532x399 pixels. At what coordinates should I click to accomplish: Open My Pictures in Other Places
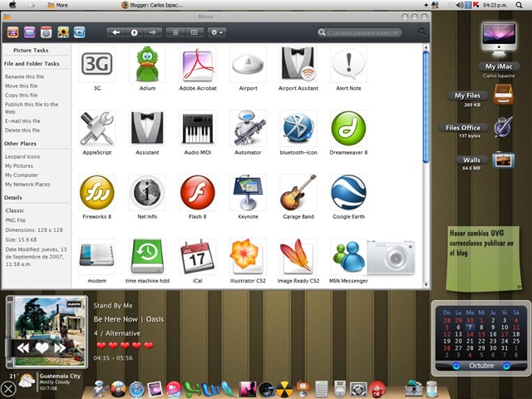point(19,165)
